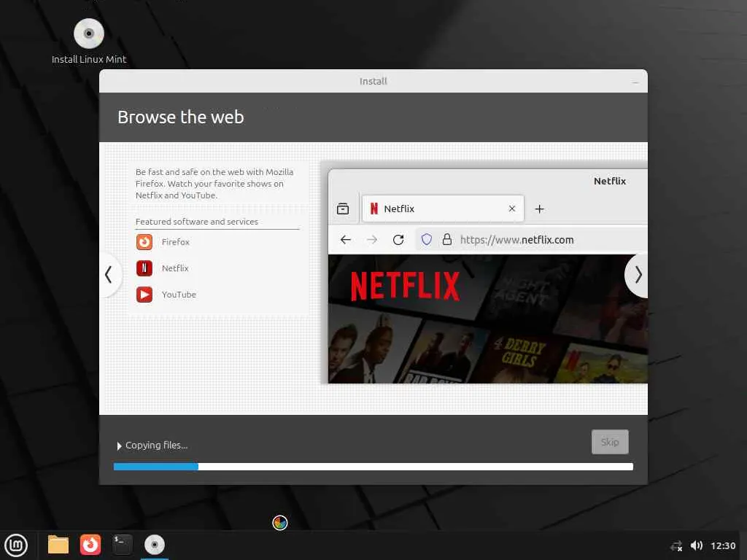Click the Install window title bar
Screen dimensions: 747x560
tap(373, 82)
